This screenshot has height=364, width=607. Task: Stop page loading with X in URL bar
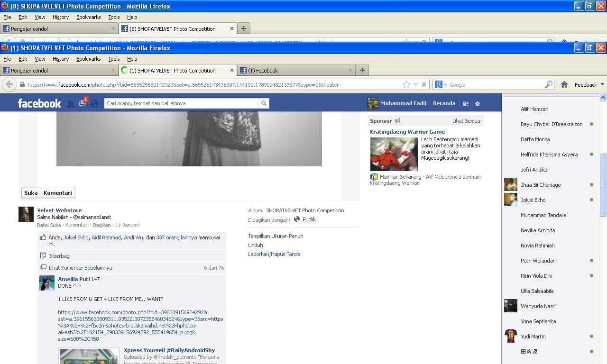pos(424,84)
